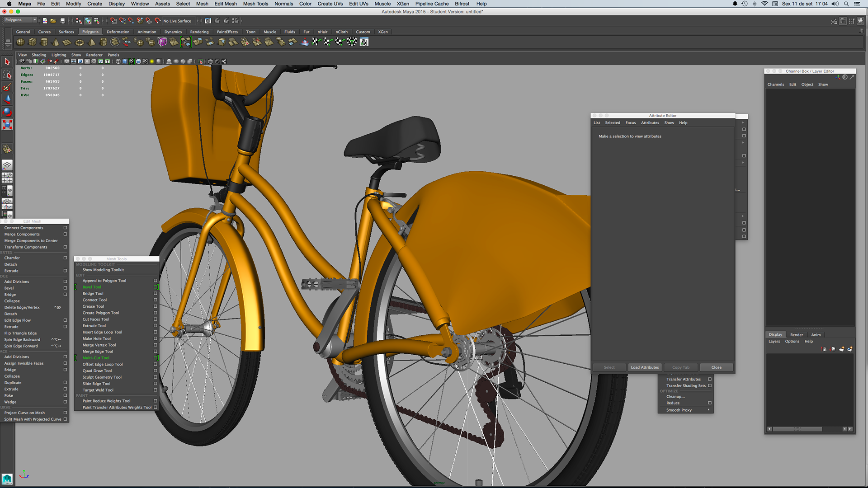The height and width of the screenshot is (488, 868).
Task: Create a polygon pyramid from shelf
Action: [x=91, y=42]
